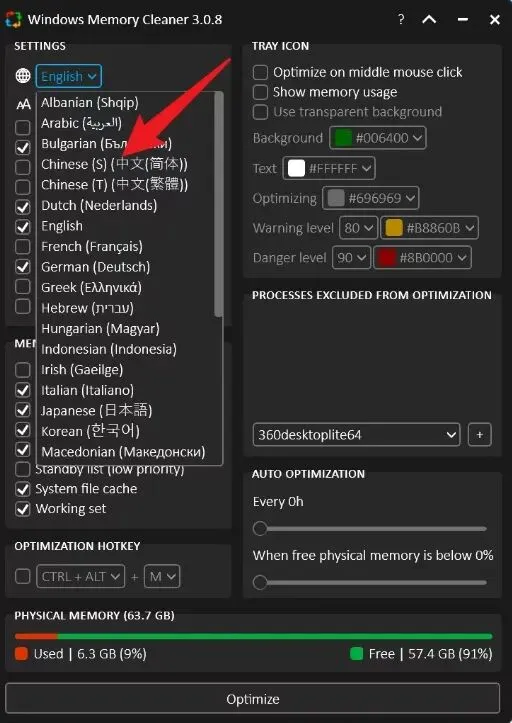This screenshot has width=512, height=723.
Task: Uncheck the Working set option
Action: click(23, 509)
